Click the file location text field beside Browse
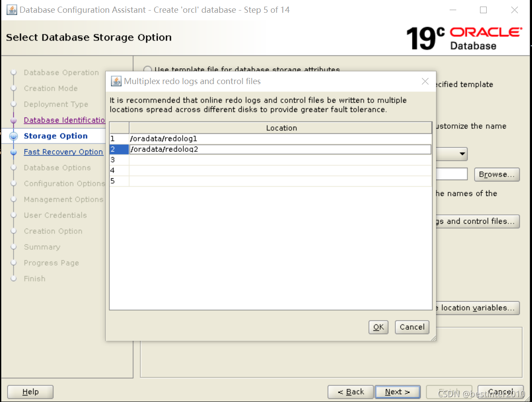This screenshot has height=402, width=532. coord(451,174)
